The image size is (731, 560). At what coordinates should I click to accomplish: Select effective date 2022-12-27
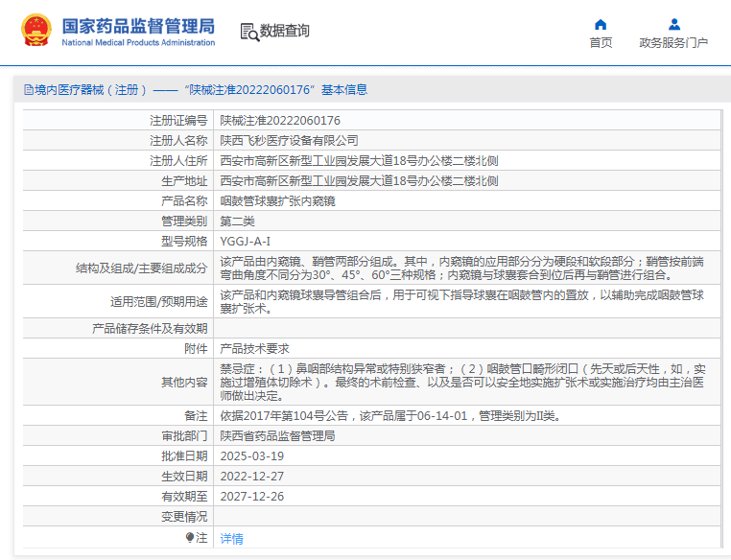[x=251, y=477]
